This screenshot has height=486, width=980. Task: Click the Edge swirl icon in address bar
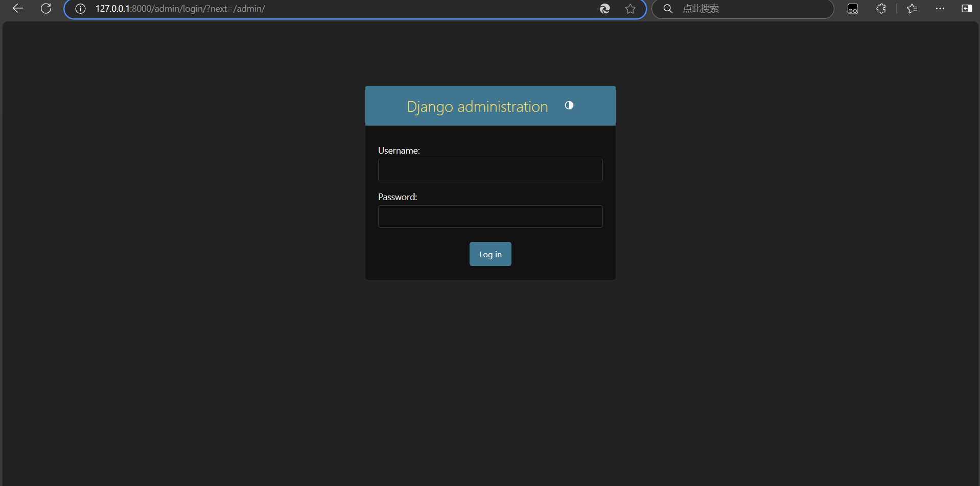(x=604, y=9)
